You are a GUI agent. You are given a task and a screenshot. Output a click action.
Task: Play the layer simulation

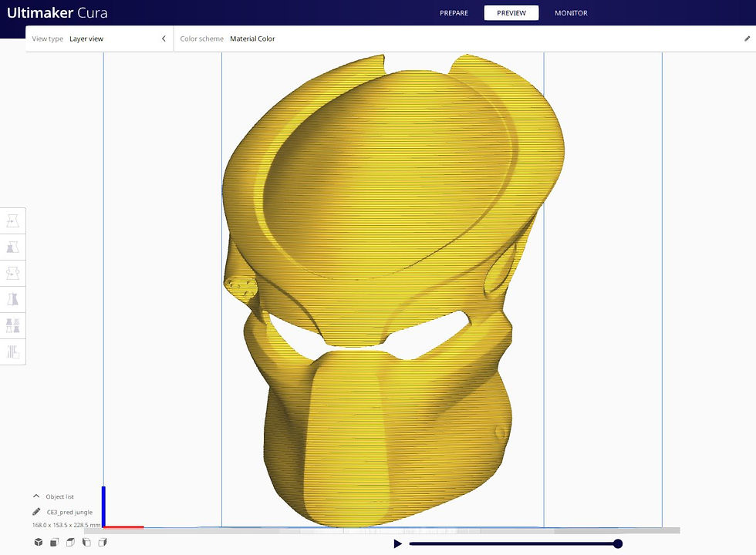(x=397, y=544)
